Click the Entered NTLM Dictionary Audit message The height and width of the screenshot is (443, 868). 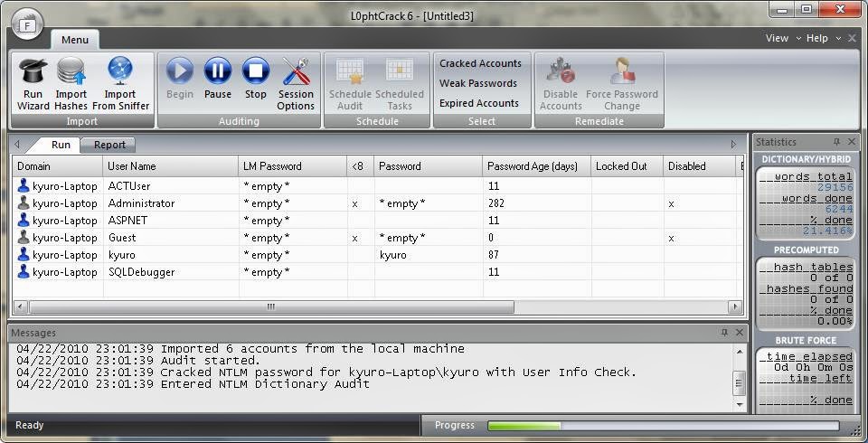point(193,383)
